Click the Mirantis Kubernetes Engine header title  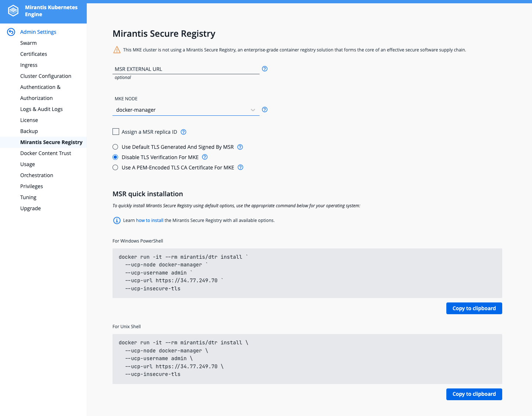click(x=51, y=11)
